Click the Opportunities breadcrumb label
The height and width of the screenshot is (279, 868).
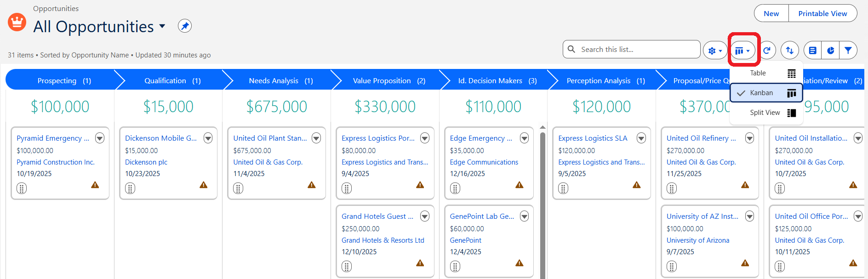[56, 8]
